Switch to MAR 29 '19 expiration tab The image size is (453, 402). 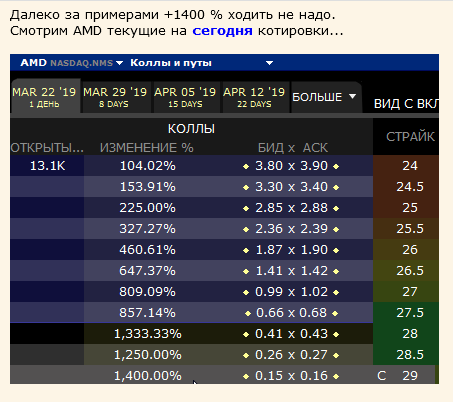point(115,97)
